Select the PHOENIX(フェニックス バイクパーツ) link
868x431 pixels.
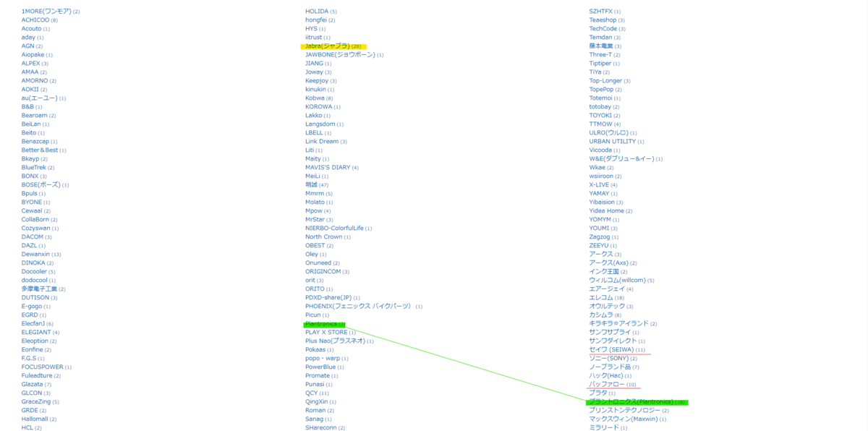point(358,307)
